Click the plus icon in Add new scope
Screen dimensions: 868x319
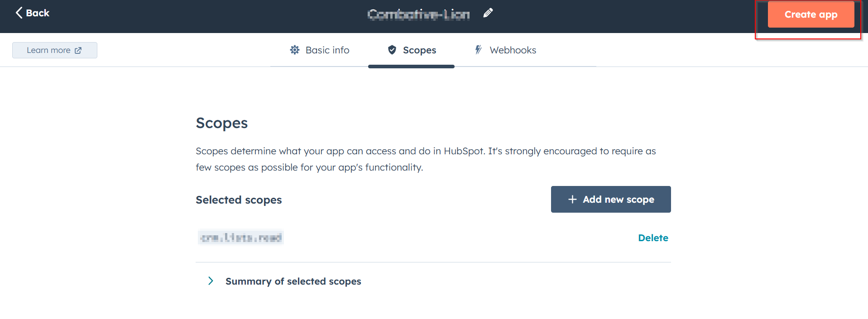click(572, 199)
